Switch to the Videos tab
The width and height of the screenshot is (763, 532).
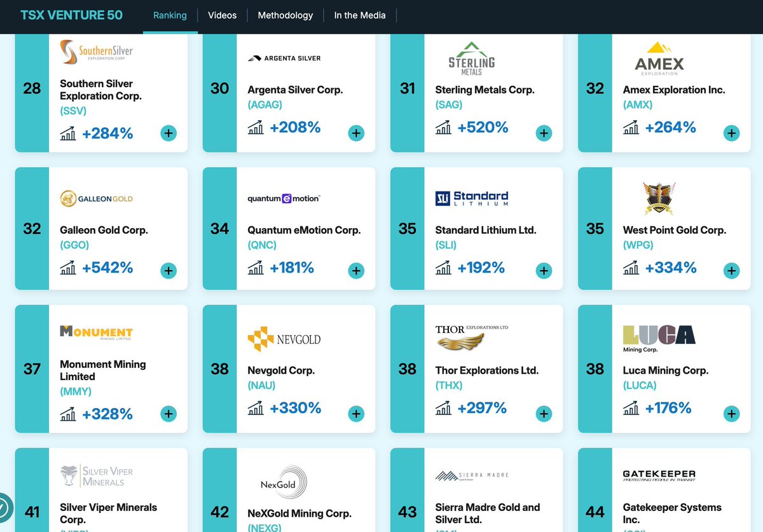(223, 15)
